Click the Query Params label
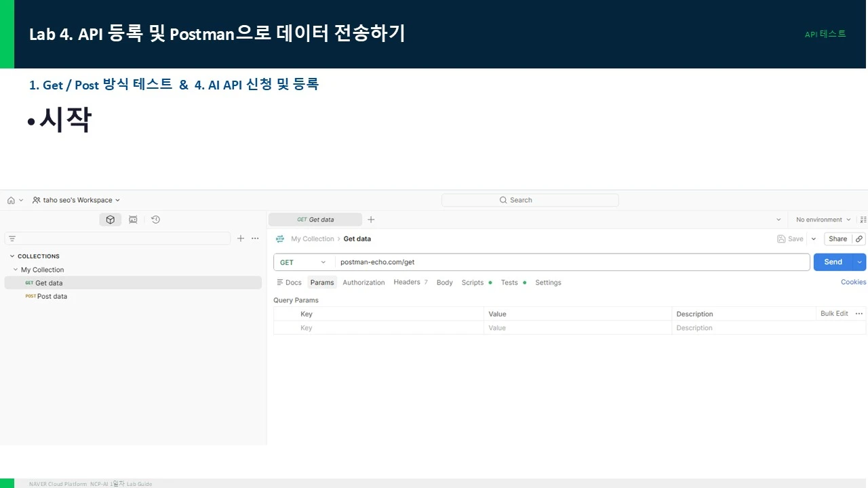This screenshot has width=868, height=488. (296, 300)
